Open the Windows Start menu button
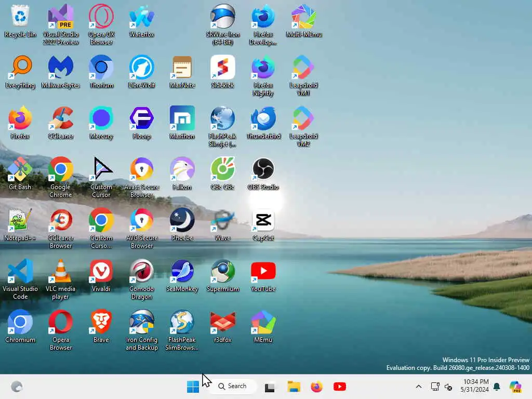532x399 pixels. [x=193, y=387]
